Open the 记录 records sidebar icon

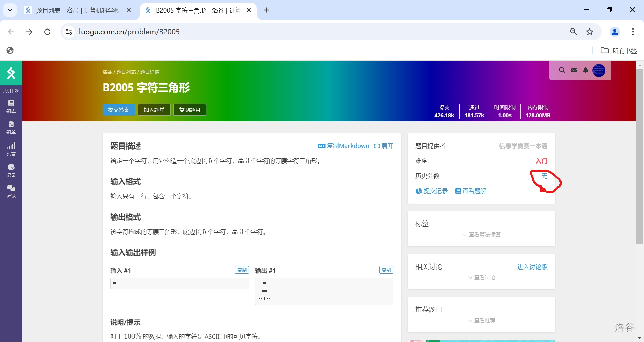11,170
